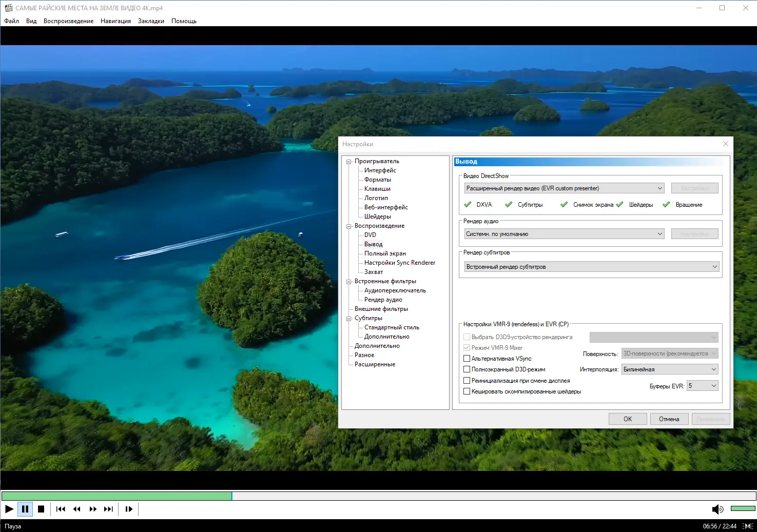Image resolution: width=757 pixels, height=532 pixels.
Task: Confirm settings with the OK button
Action: pos(627,419)
